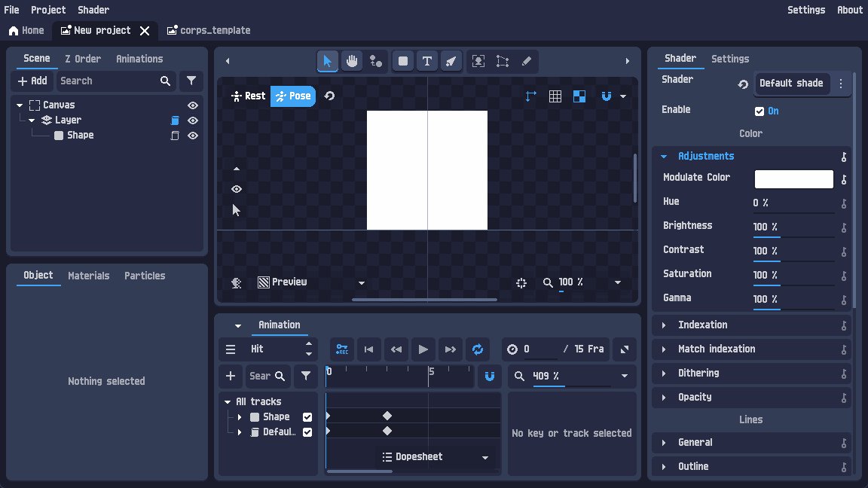Select the pencil draw tool
868x488 pixels.
point(527,61)
